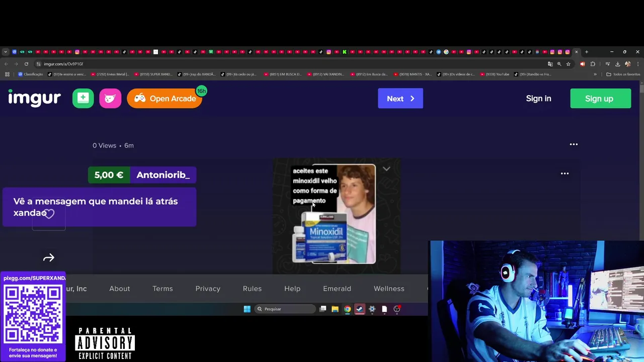This screenshot has height=362, width=644.
Task: Click the heart favorite icon
Action: pyautogui.click(x=49, y=213)
